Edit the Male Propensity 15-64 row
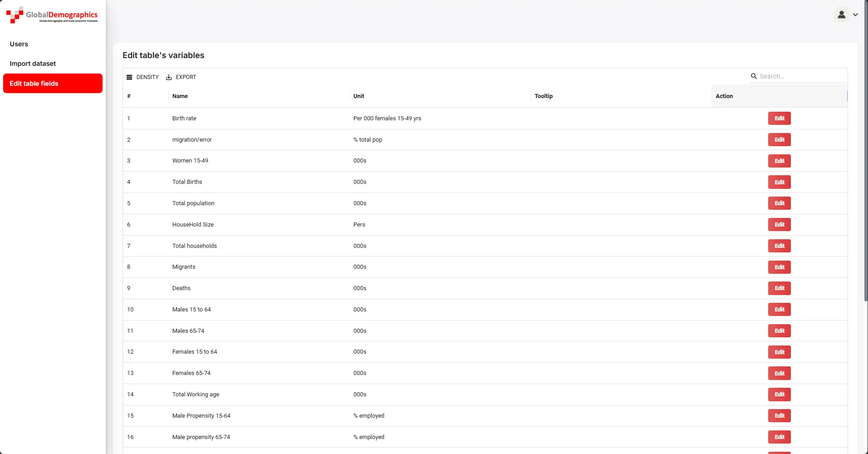 click(779, 416)
